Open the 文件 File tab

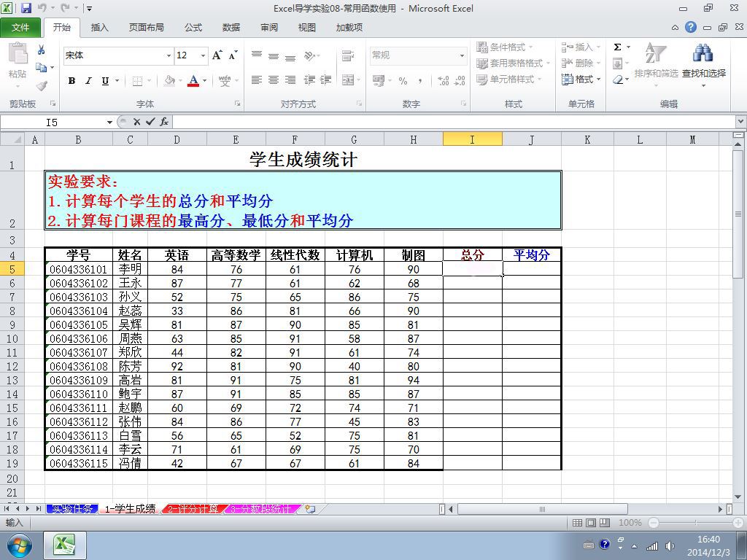20,28
